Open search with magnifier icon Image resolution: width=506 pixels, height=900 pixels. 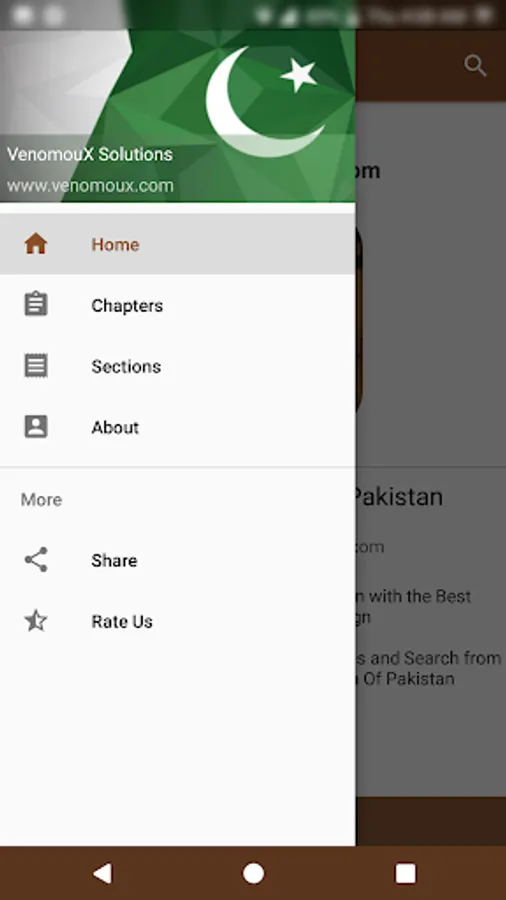[475, 65]
